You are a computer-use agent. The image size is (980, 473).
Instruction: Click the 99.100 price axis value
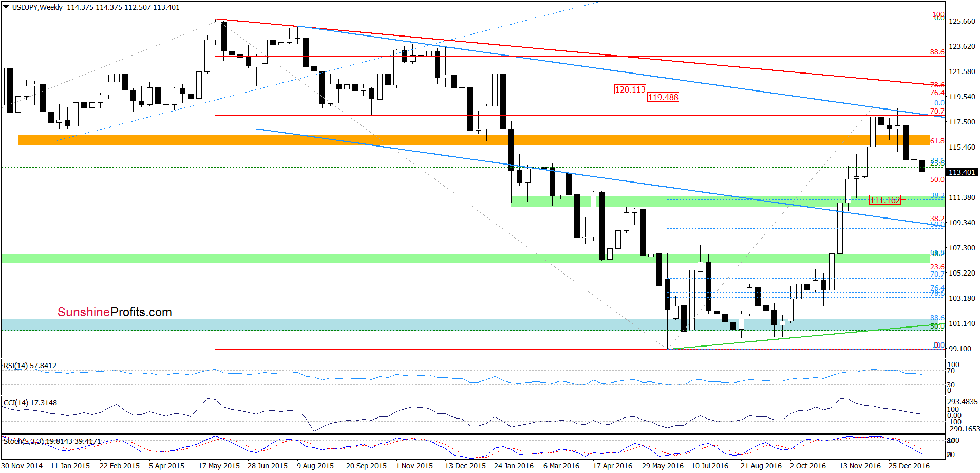(960, 349)
